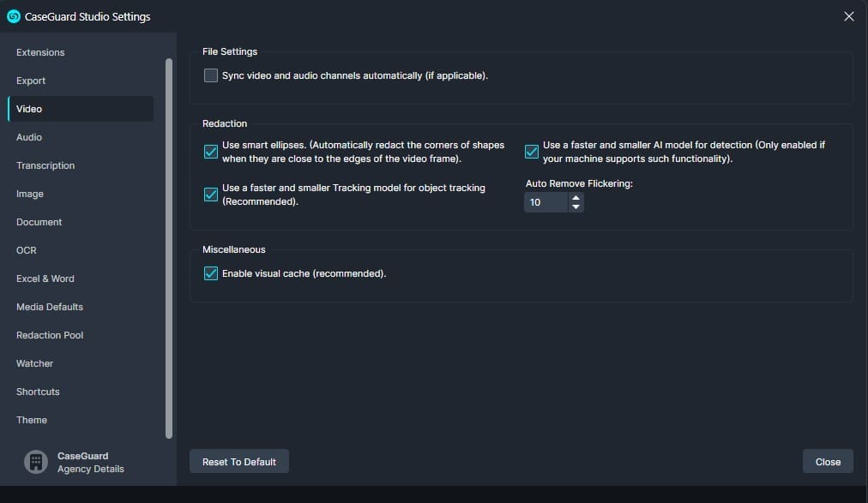Toggle faster Tracking model for object tracking
This screenshot has width=868, height=503.
pos(211,195)
